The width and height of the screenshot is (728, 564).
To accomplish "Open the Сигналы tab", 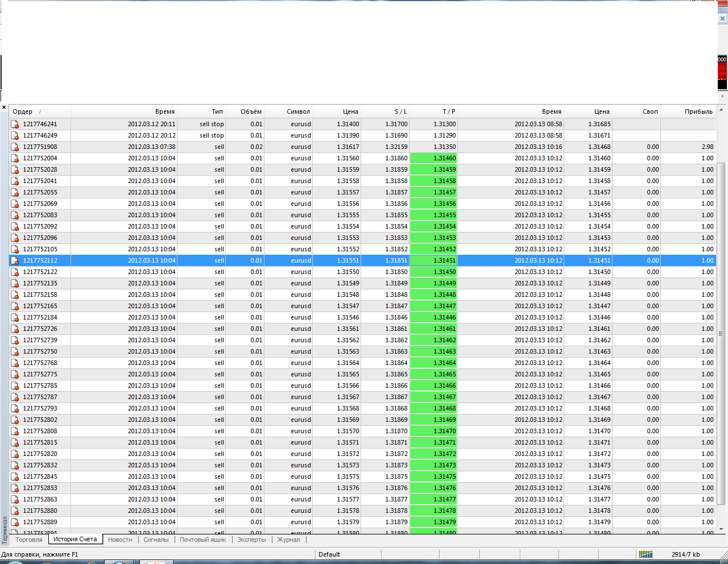I will click(x=156, y=540).
